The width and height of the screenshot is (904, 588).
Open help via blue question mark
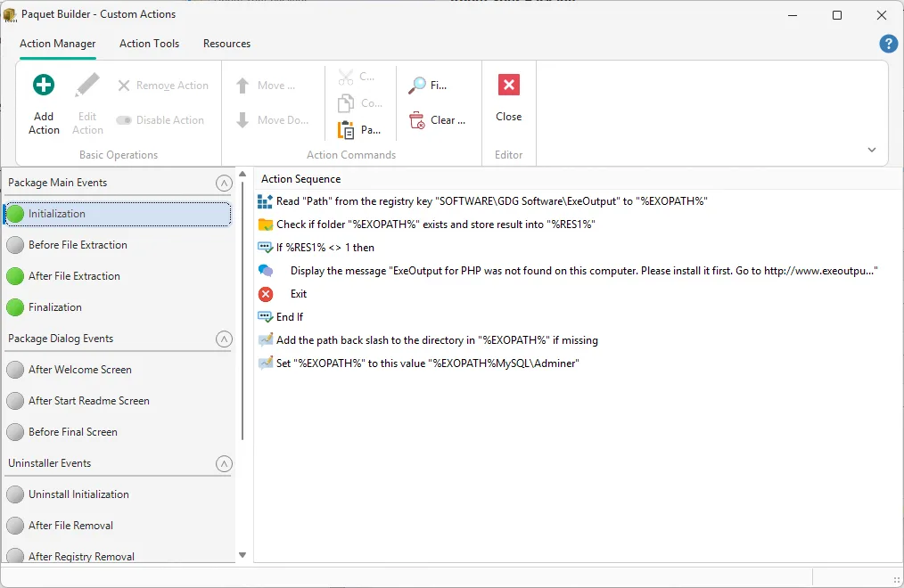pyautogui.click(x=888, y=44)
